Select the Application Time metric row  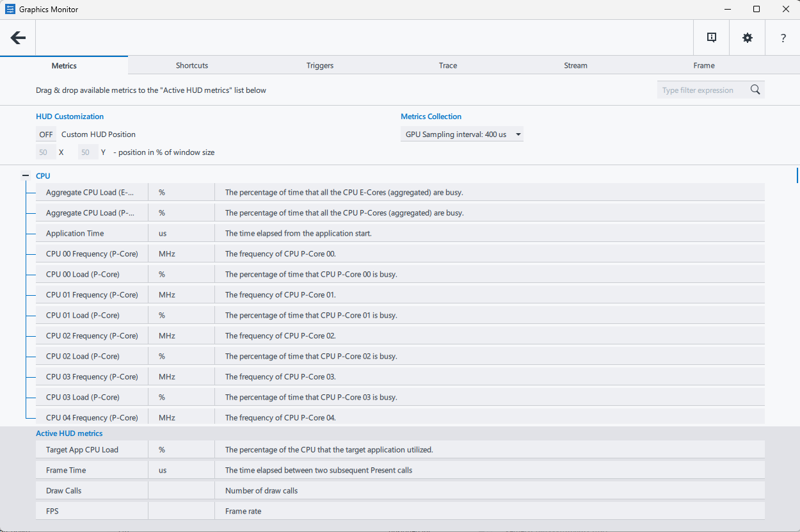click(x=75, y=234)
